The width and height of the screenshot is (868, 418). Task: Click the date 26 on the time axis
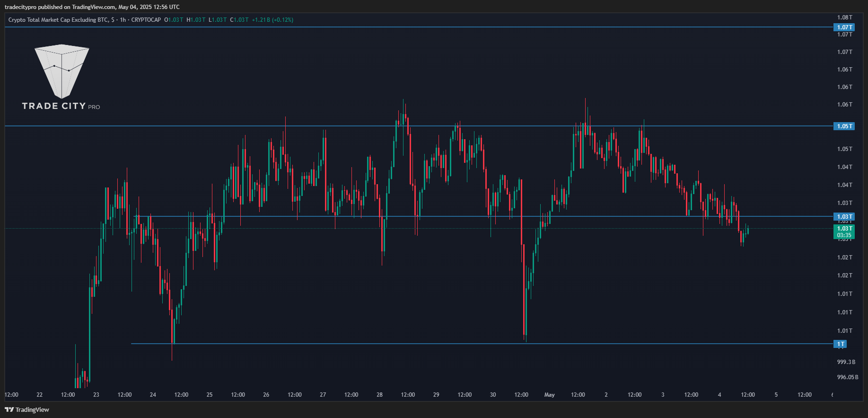click(266, 395)
